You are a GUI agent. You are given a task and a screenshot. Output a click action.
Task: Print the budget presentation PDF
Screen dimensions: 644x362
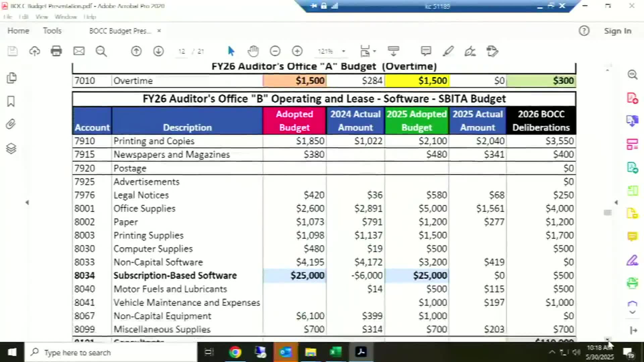[56, 51]
